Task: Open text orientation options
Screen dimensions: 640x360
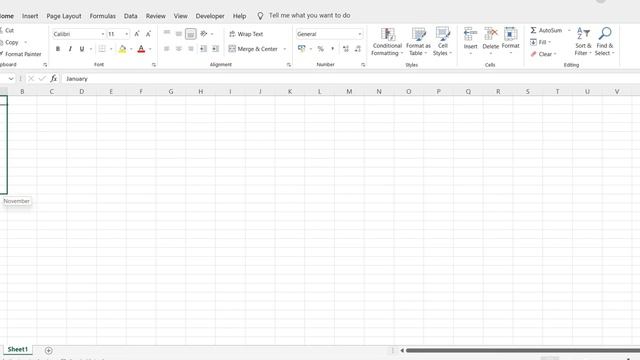Action: click(x=204, y=34)
